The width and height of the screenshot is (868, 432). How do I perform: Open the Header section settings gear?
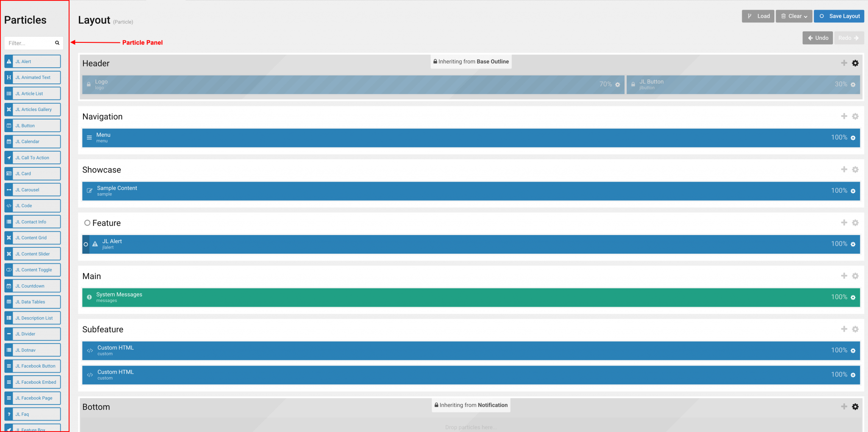(x=855, y=63)
